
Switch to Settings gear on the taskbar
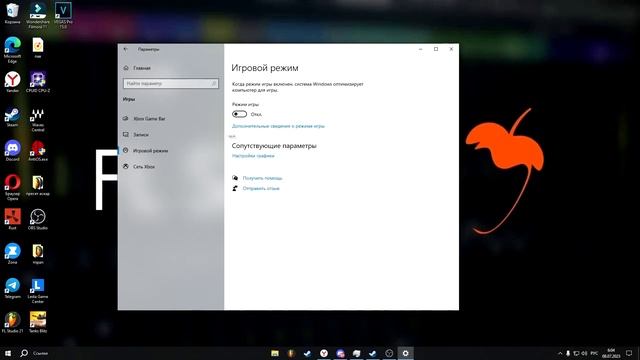click(405, 353)
